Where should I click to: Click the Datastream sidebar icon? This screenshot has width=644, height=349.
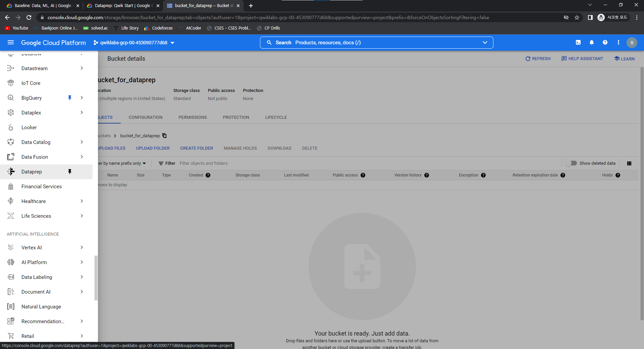(11, 68)
